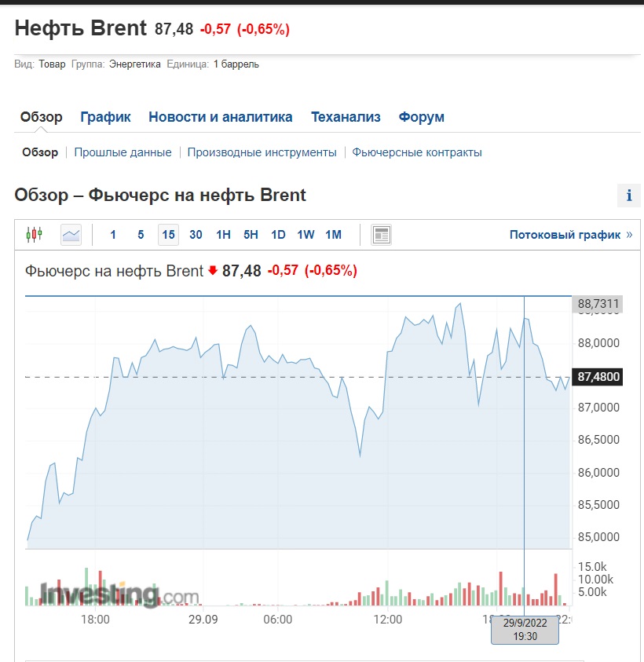
Task: Open Фьючерсные контракты link
Action: [417, 152]
